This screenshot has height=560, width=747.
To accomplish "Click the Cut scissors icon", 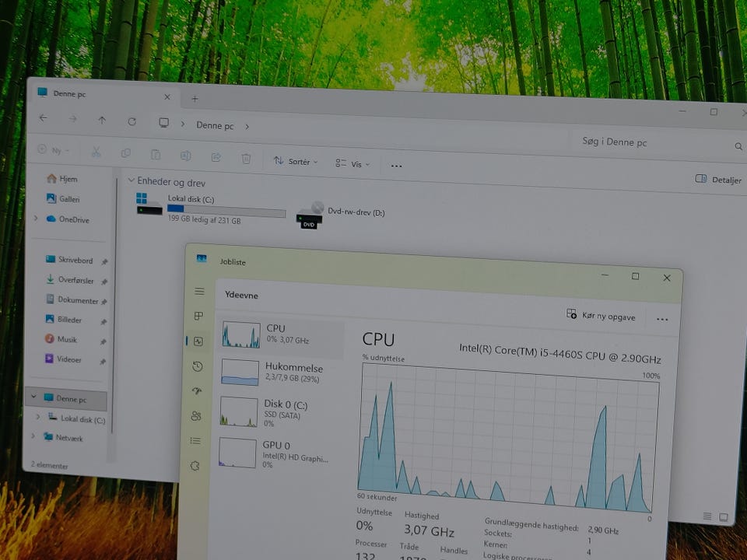I will [96, 152].
